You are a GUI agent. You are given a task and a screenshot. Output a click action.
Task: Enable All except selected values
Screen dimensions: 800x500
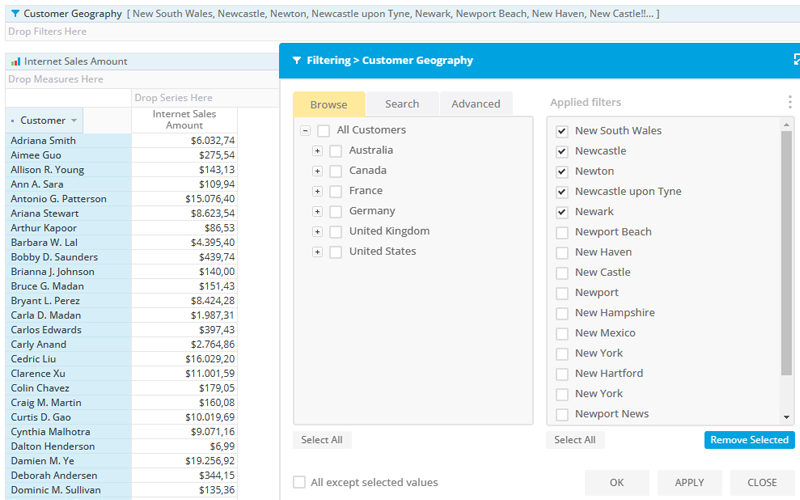point(299,482)
